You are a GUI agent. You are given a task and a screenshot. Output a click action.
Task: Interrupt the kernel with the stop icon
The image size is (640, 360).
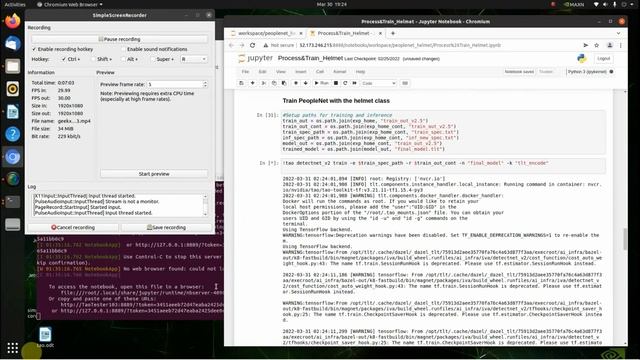(x=336, y=83)
